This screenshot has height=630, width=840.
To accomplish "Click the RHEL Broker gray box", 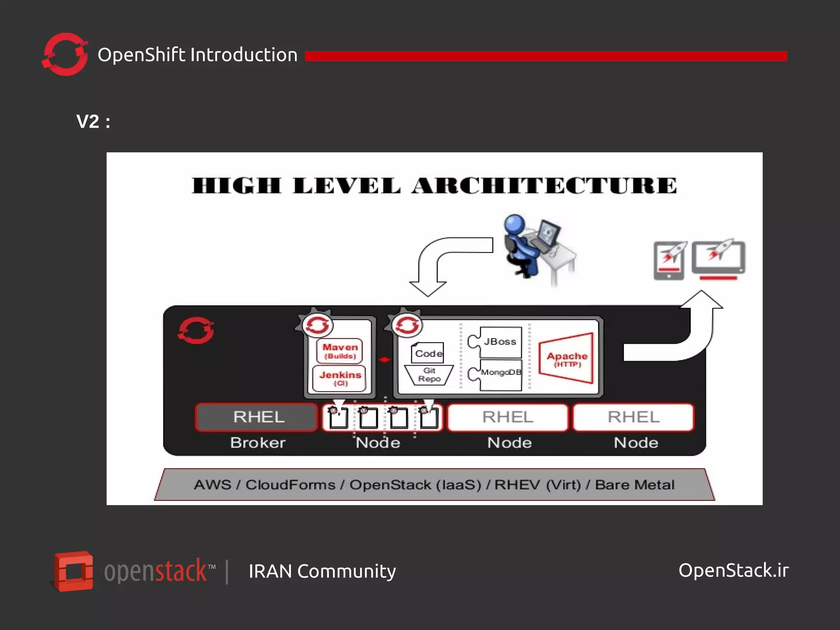I will (x=257, y=417).
